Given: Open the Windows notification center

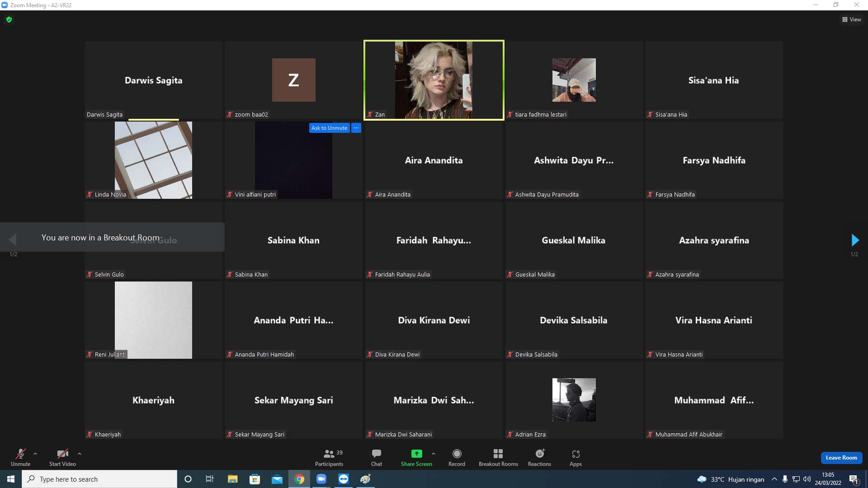Looking at the screenshot, I should pos(854,479).
